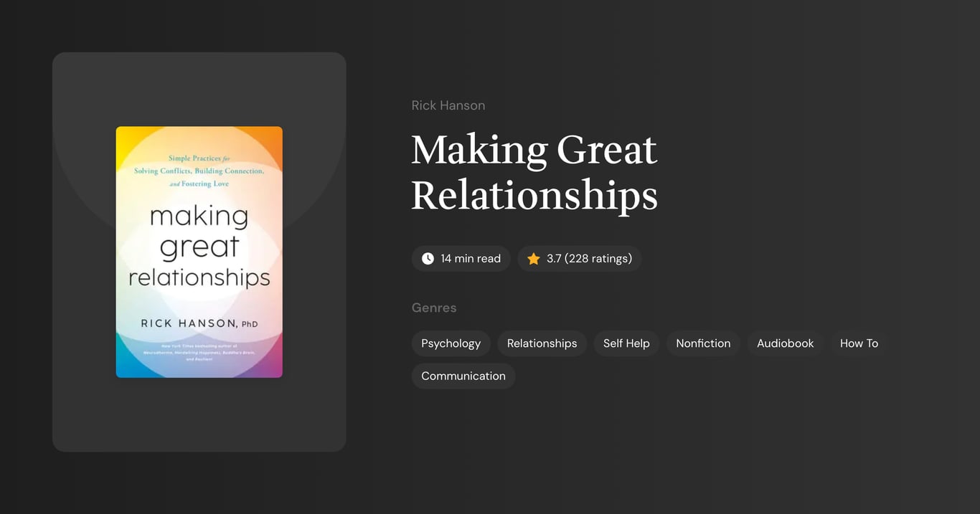
Task: Click the clock icon beside 14 min read
Action: [x=428, y=259]
